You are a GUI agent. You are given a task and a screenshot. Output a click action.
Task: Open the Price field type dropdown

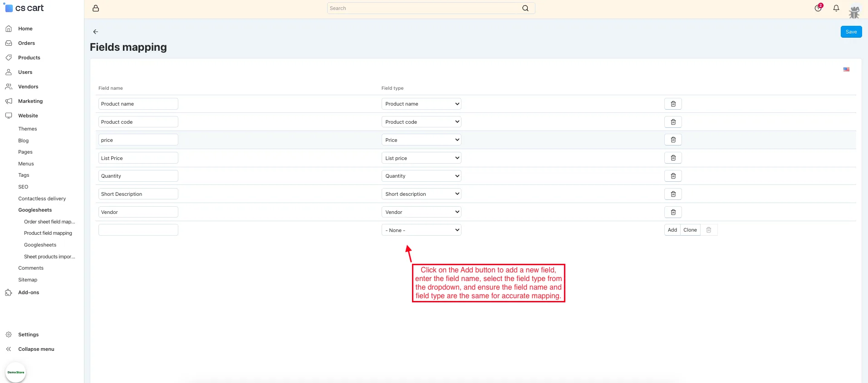421,140
